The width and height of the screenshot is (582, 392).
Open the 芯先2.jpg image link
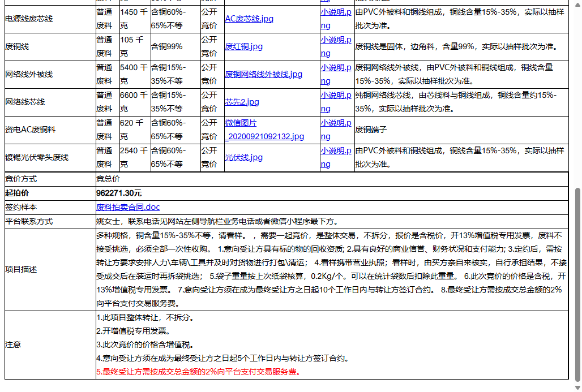tap(242, 102)
